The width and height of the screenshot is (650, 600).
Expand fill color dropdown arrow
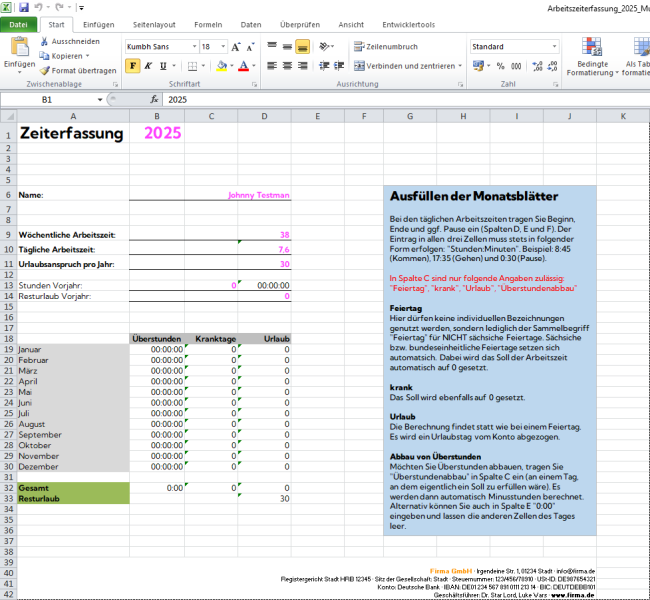pos(232,66)
